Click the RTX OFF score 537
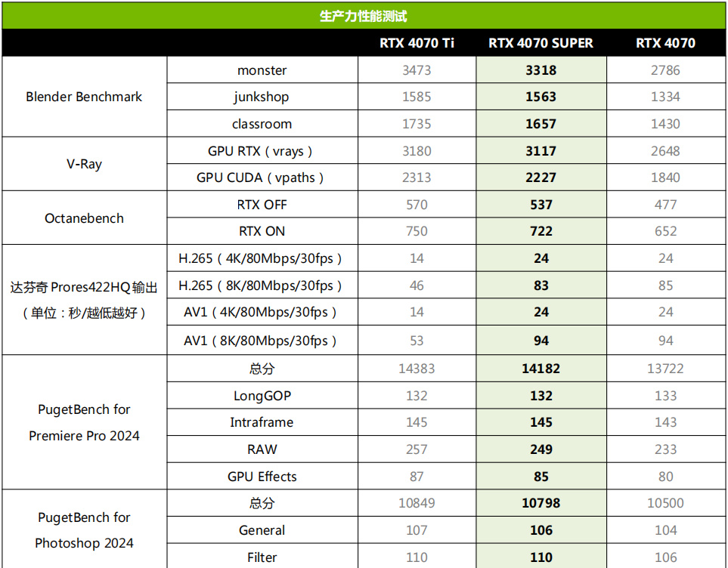Screen dimensions: 728x568 pos(541,205)
